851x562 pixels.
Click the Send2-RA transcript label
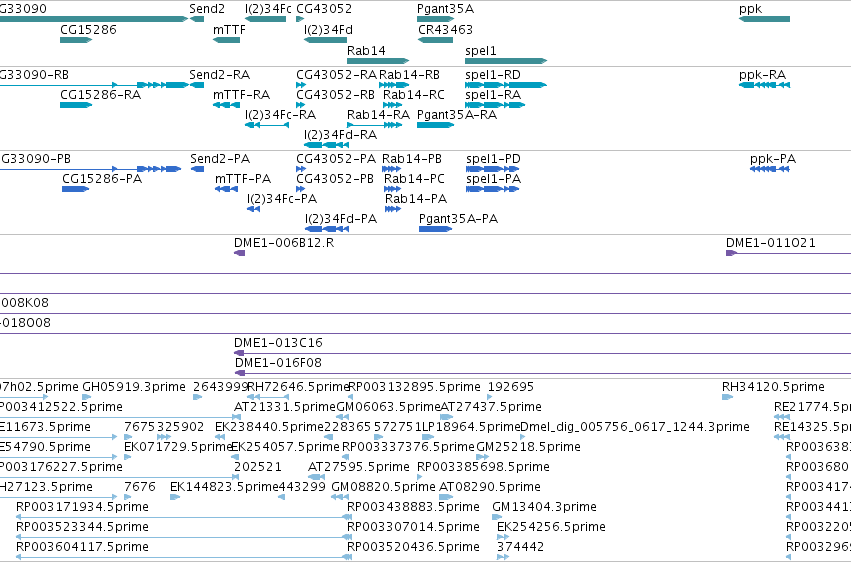coord(219,74)
